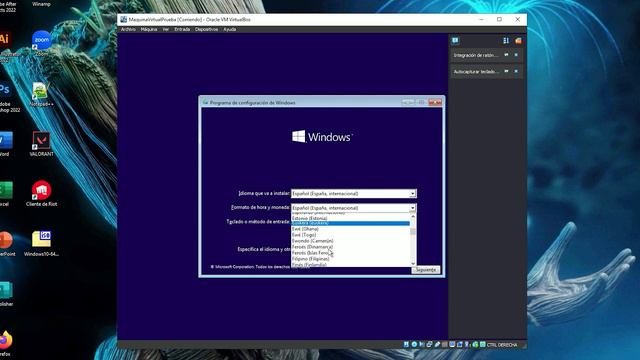Screen dimensions: 640x360
Task: Select 'Filipino (Filipinas)' from the list
Action: point(350,259)
